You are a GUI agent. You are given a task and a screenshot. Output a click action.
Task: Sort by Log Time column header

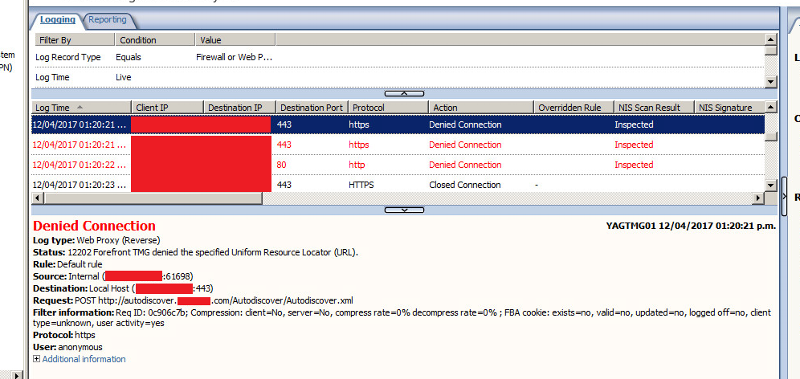(x=82, y=108)
